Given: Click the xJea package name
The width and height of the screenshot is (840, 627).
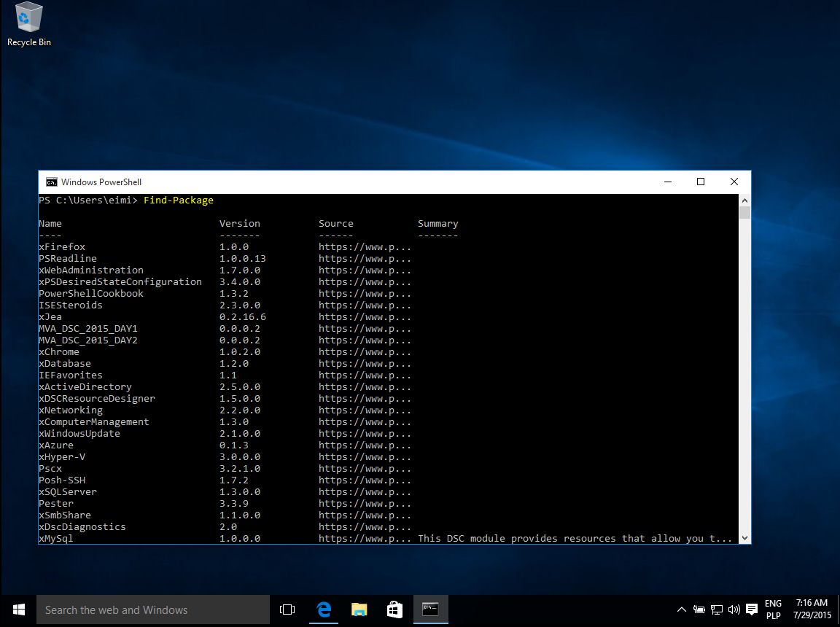Looking at the screenshot, I should pyautogui.click(x=50, y=317).
